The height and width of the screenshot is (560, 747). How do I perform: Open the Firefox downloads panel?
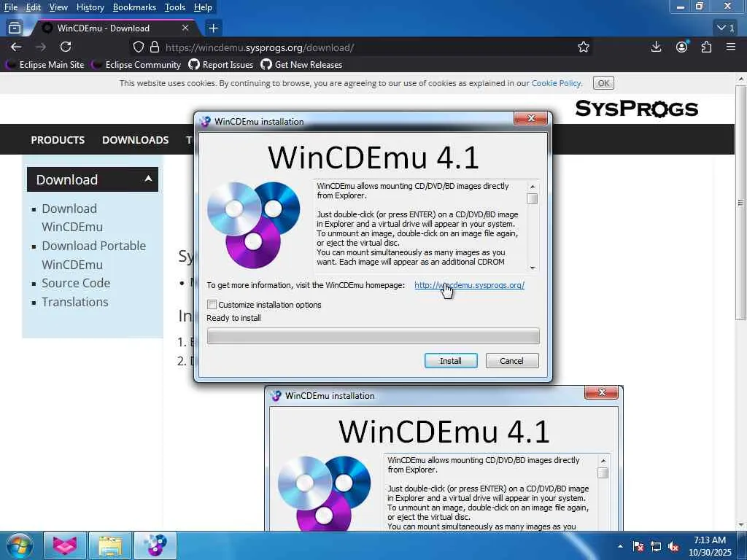tap(656, 47)
